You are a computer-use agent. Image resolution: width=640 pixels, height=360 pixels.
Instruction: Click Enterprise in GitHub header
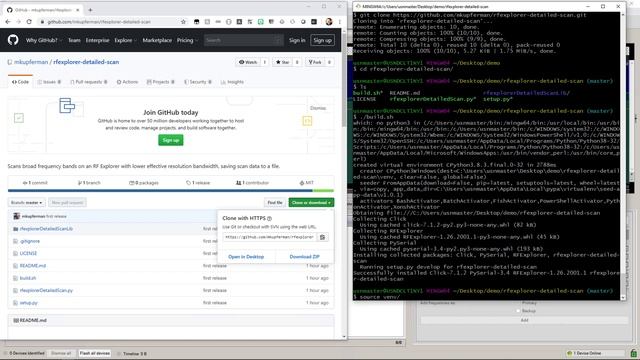point(98,40)
